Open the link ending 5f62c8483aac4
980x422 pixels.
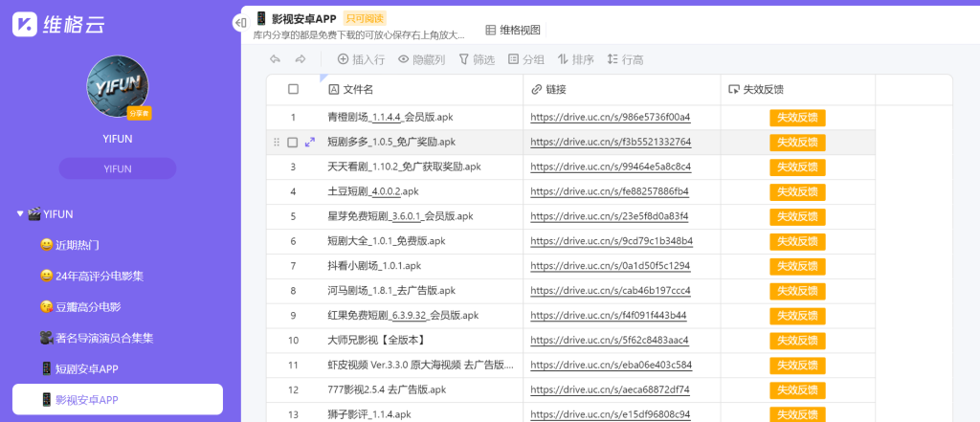610,341
